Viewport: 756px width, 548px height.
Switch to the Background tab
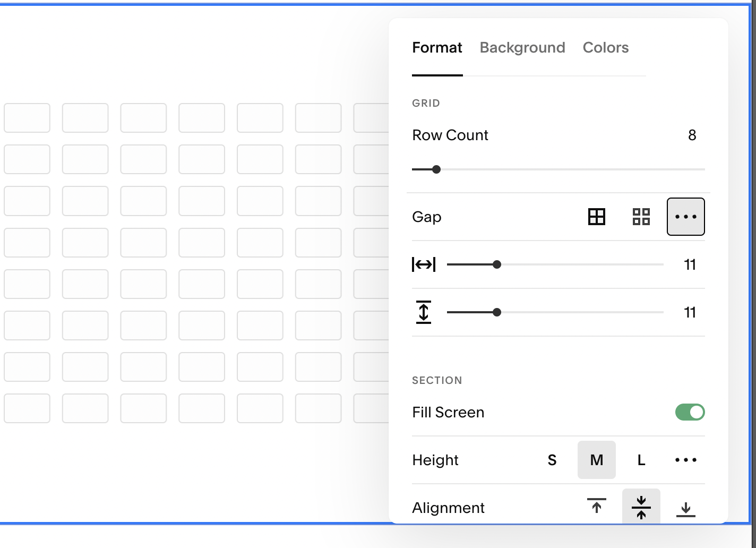coord(522,48)
